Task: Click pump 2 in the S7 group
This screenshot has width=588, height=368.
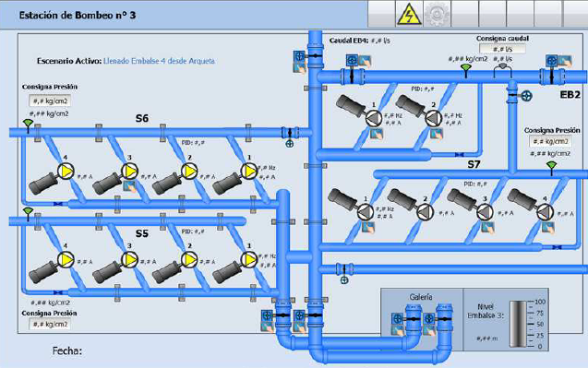Action: click(x=425, y=212)
